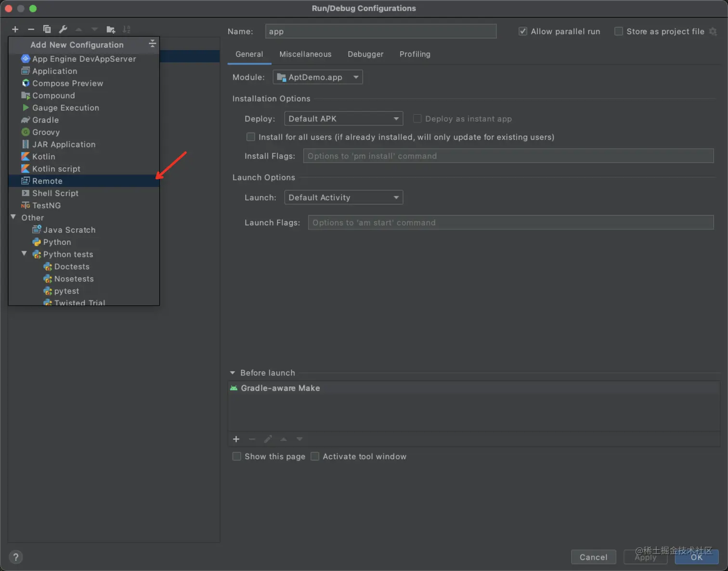Check Install for all users option
This screenshot has width=728, height=571.
[x=251, y=137]
